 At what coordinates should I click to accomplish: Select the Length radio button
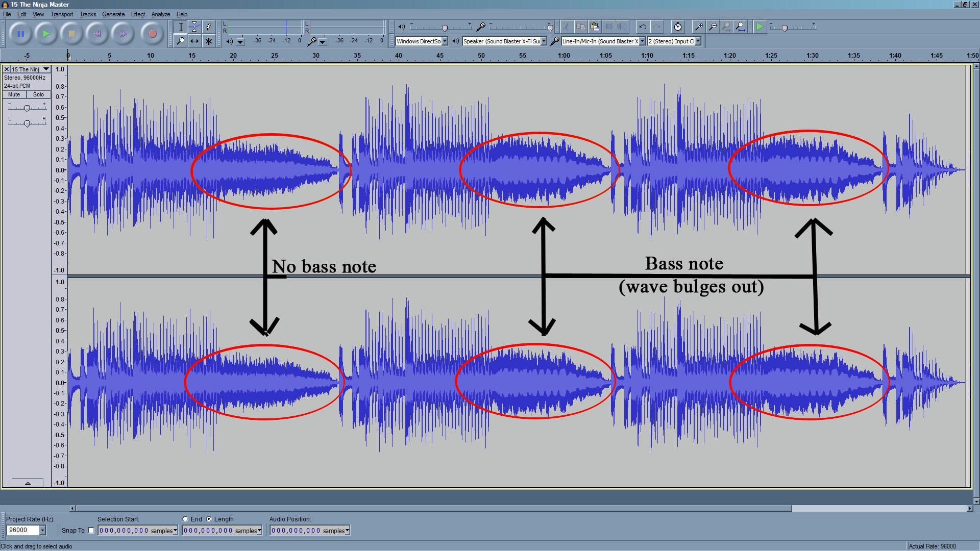[209, 519]
